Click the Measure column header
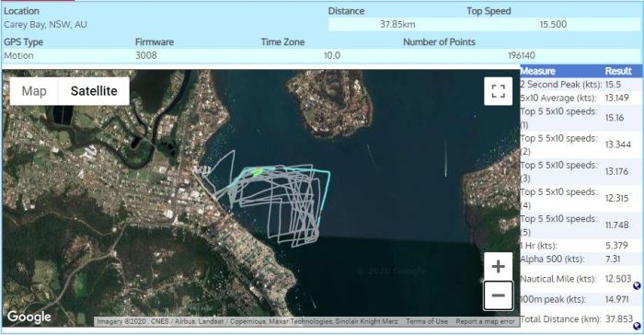The width and height of the screenshot is (644, 335). point(537,71)
